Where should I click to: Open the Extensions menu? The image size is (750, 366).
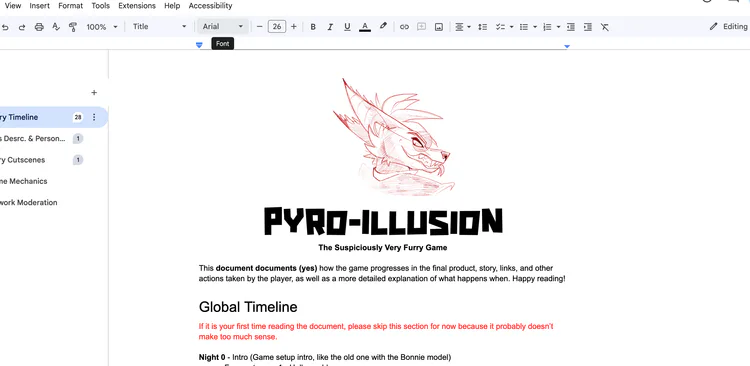137,6
